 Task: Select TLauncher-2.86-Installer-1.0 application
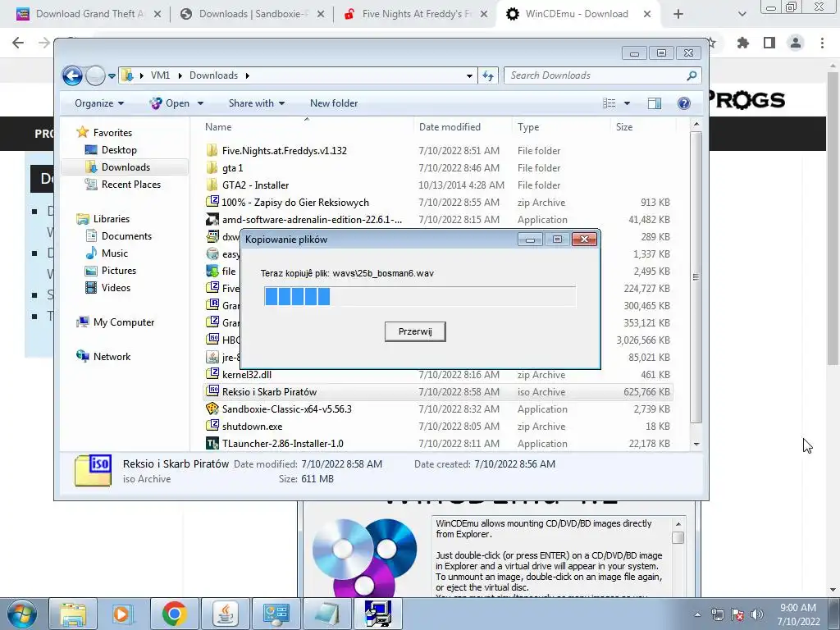(438, 444)
